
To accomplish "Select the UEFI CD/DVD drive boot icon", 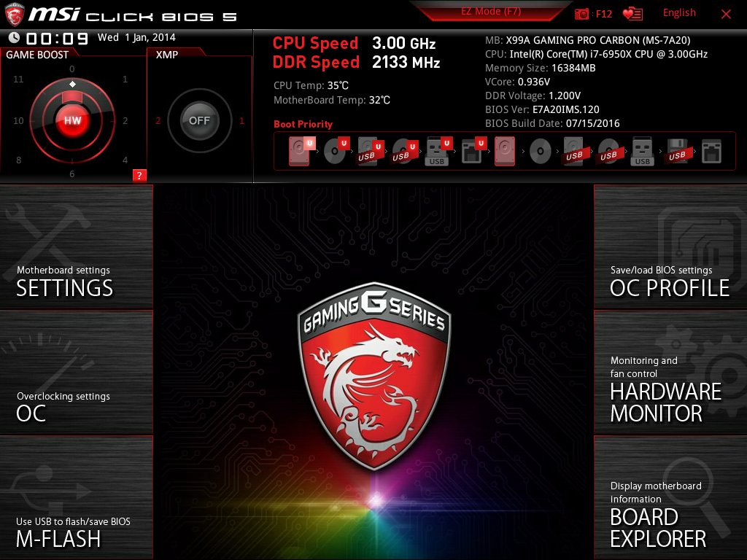I will (336, 151).
